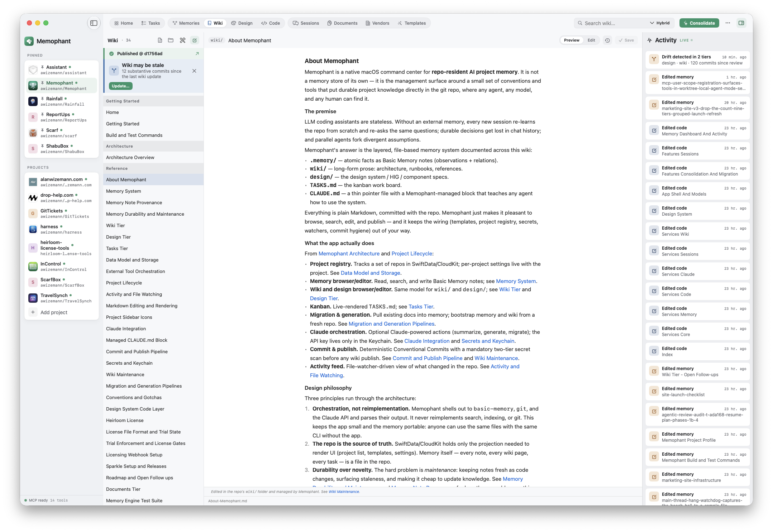Follow the Secrets and Keychain link
This screenshot has height=532, width=773.
(488, 341)
